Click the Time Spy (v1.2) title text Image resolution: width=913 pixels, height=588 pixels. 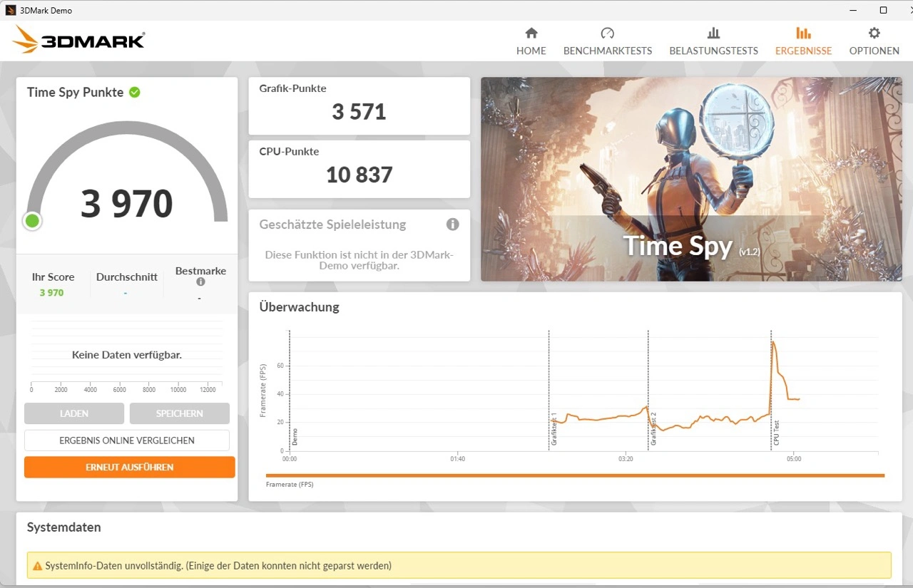click(692, 246)
